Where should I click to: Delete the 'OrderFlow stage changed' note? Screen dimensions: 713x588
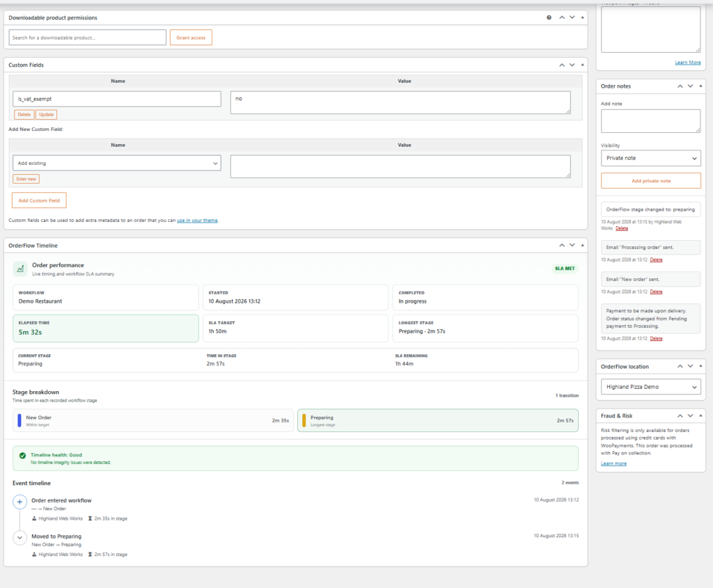(x=622, y=228)
